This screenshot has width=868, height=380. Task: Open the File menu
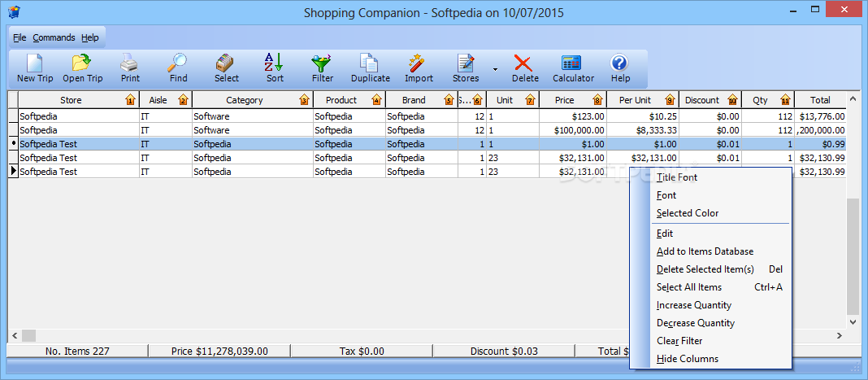20,37
